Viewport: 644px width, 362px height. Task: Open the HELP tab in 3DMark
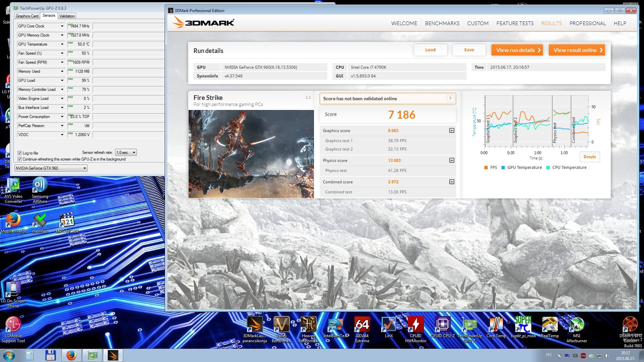(620, 23)
